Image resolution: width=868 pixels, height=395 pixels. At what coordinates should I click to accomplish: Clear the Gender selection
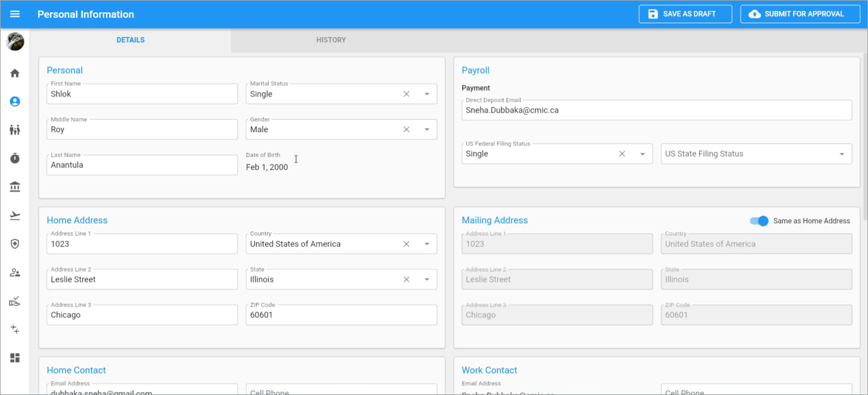407,130
